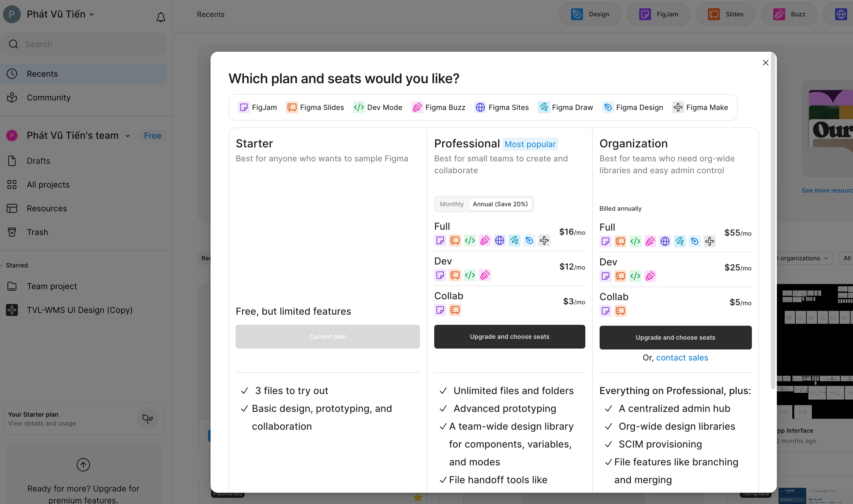Select Annual (Save 20%) billing option

(x=500, y=204)
